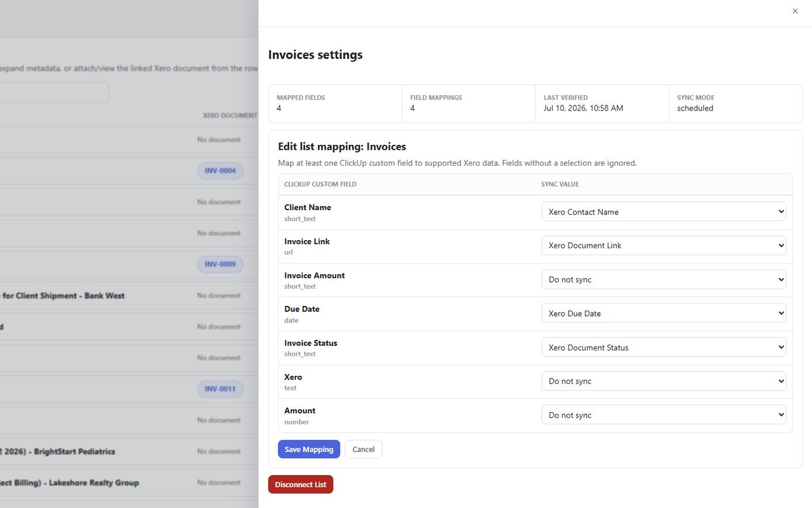Click the red Disconnect List button
Screen dimensions: 812x508
[301, 485]
